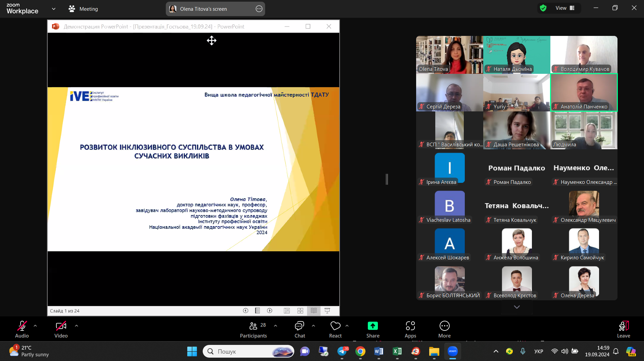Unmute the microphone Audio button
Viewport: 644px width, 361px height.
pyautogui.click(x=22, y=329)
